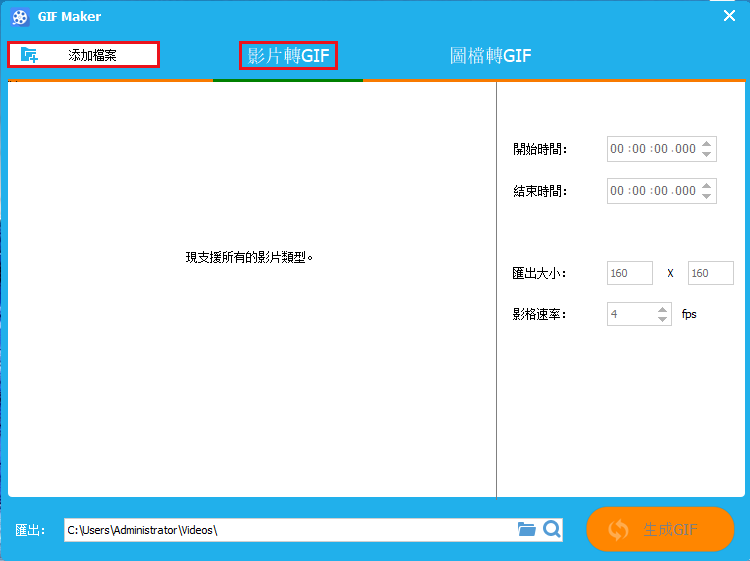
Task: Decrease 影格速率 fps with down arrow
Action: point(662,319)
